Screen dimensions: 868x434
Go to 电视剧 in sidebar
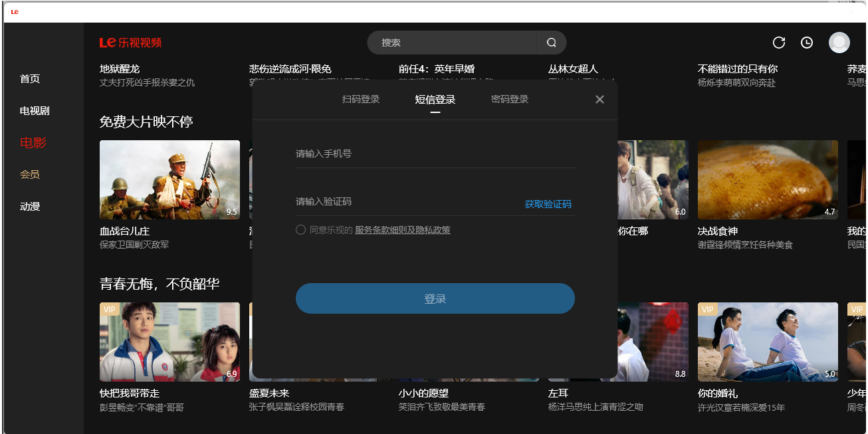35,111
